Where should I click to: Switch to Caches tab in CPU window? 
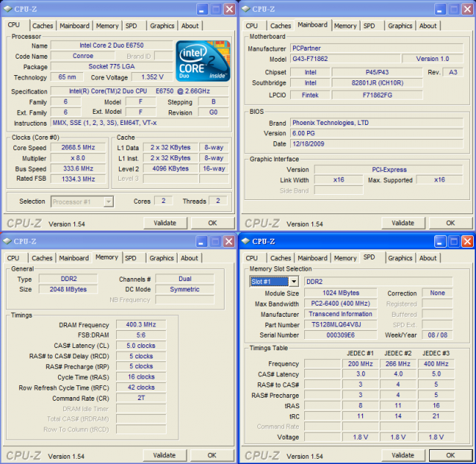[x=42, y=26]
